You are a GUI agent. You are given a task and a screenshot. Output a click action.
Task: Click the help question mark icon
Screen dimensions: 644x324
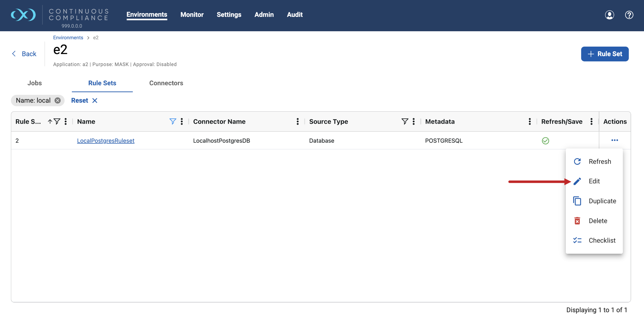click(x=629, y=15)
